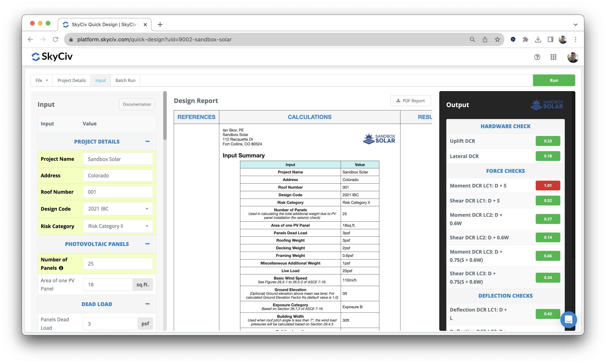Switch to the Project Details tab
Screen dimensions: 606x364
point(71,80)
